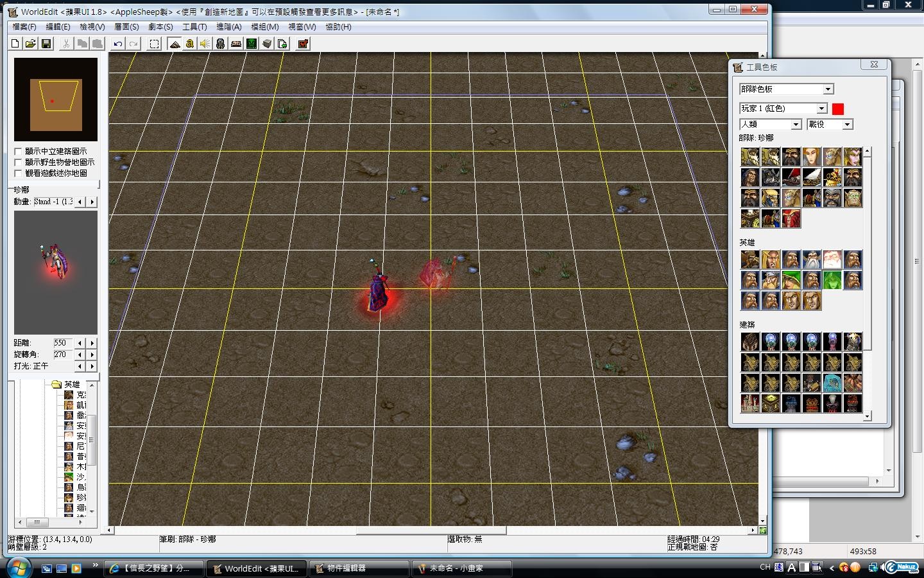The height and width of the screenshot is (578, 924).
Task: Open the player dropdown '玩家 1 (紅色)'
Action: 783,109
